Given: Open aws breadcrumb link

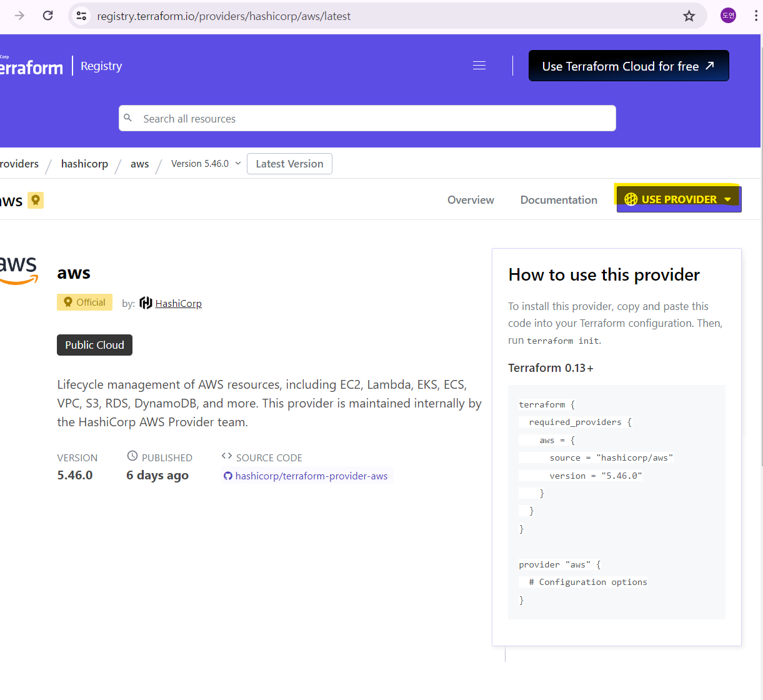Looking at the screenshot, I should point(139,164).
